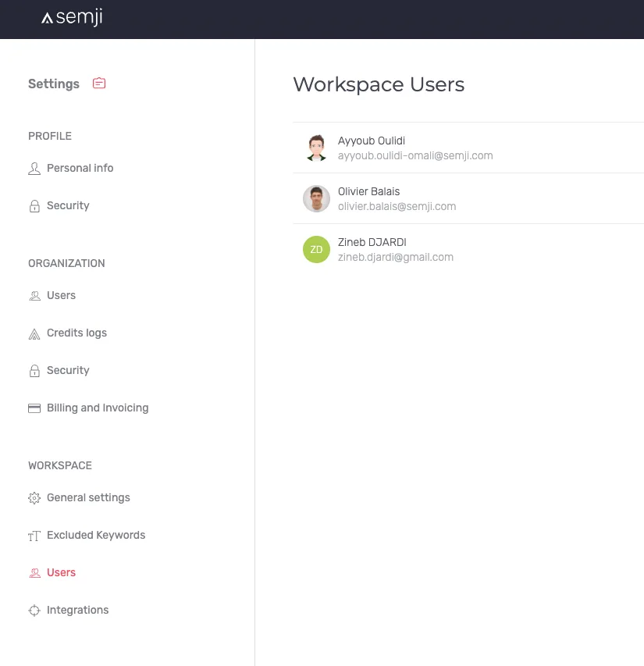Click the General settings gear icon
This screenshot has width=644, height=666.
click(34, 498)
